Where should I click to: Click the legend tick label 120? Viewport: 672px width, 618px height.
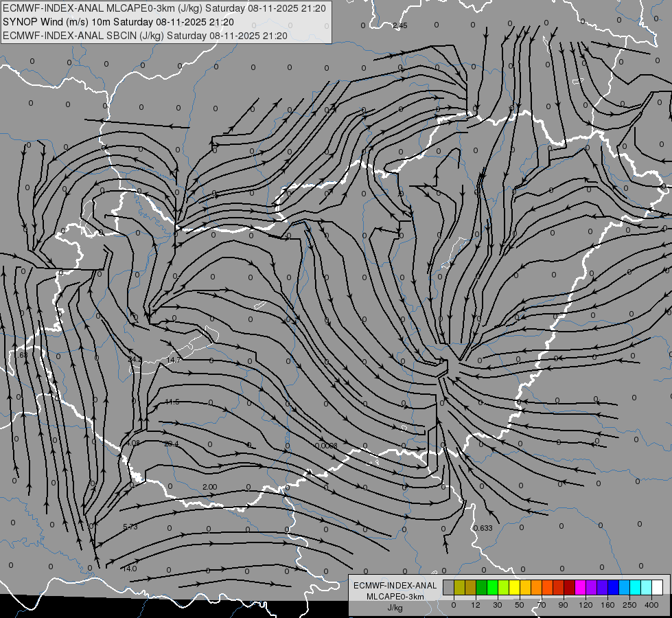point(586,605)
